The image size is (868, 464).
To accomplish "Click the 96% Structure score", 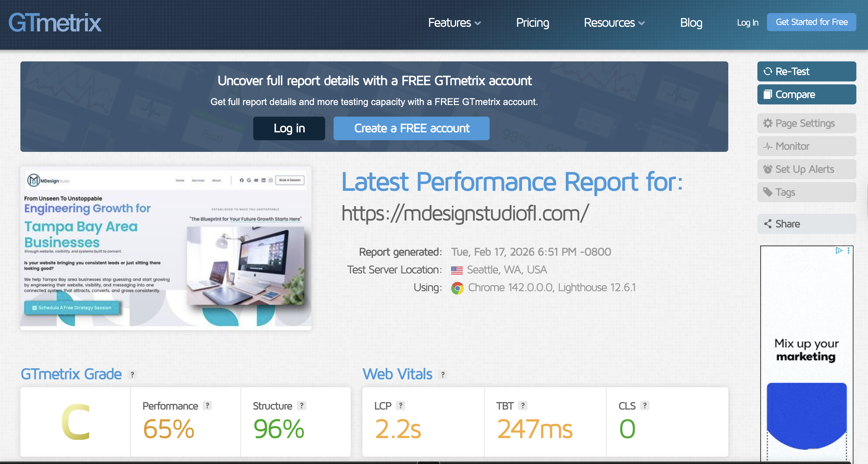I will pos(279,429).
